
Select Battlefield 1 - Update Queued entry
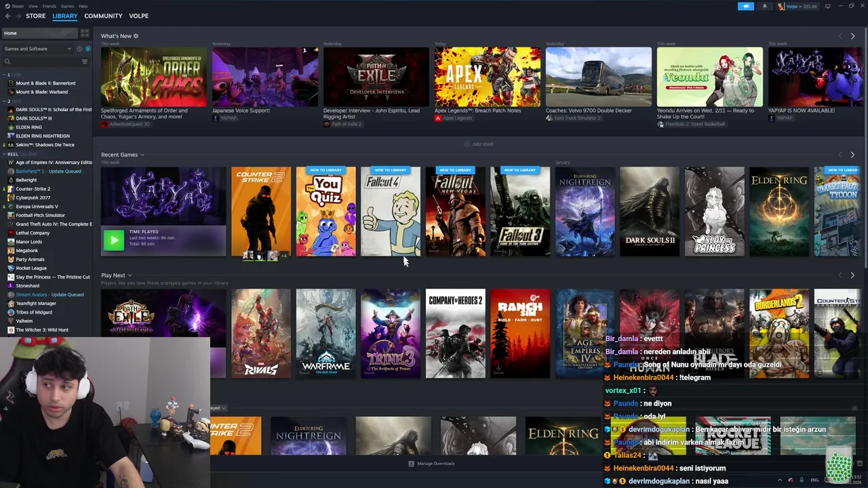pyautogui.click(x=46, y=171)
